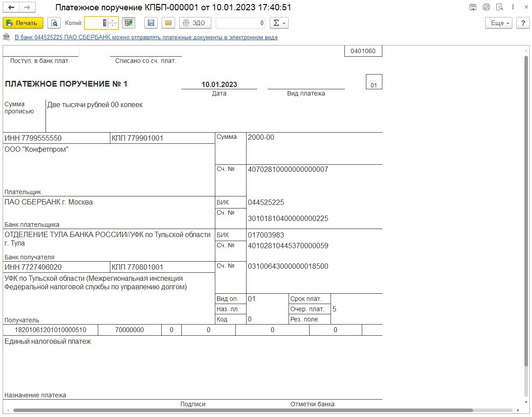This screenshot has height=417, width=532.
Task: Increase copies with the up stepper arrow
Action: pyautogui.click(x=113, y=20)
